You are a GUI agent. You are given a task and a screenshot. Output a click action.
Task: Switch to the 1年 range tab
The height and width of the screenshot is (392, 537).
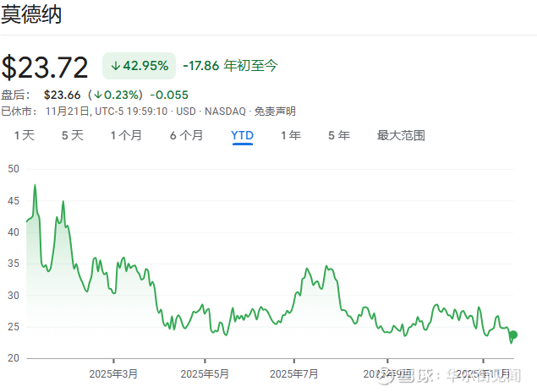pos(291,135)
